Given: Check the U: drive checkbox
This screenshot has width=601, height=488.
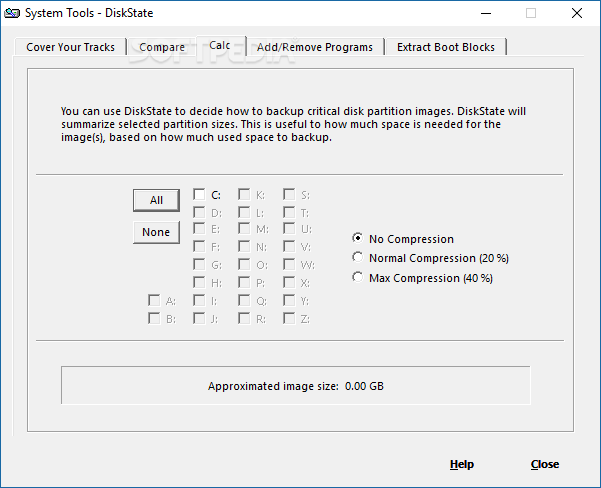Looking at the screenshot, I should [289, 228].
